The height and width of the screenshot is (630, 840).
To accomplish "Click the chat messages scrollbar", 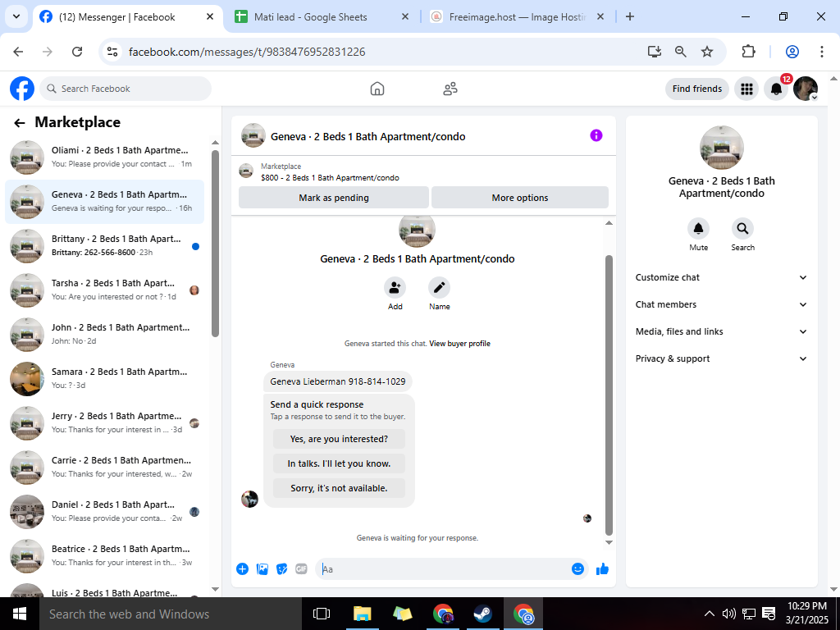I will tap(609, 395).
